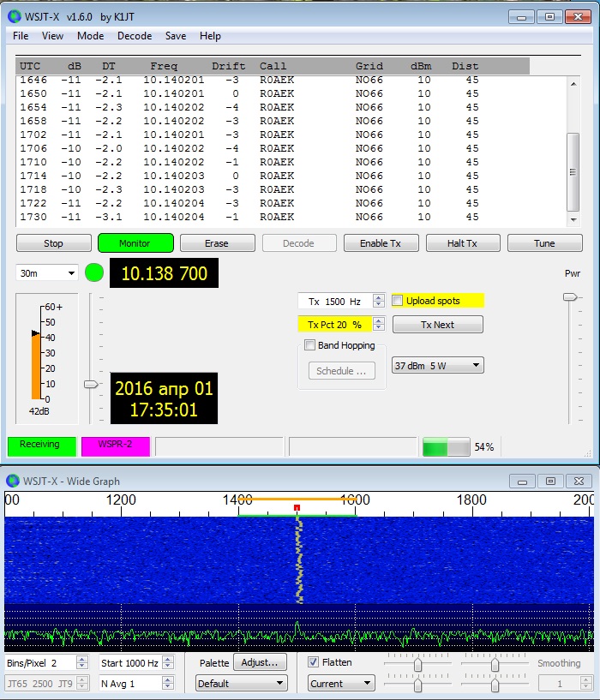Click the decode list scrollbar up arrow

[x=573, y=84]
